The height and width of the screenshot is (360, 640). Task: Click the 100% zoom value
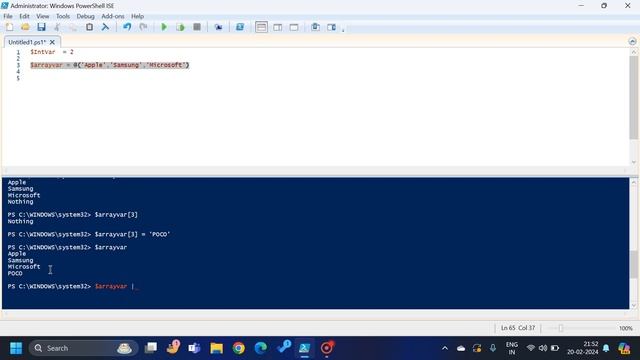(x=625, y=328)
